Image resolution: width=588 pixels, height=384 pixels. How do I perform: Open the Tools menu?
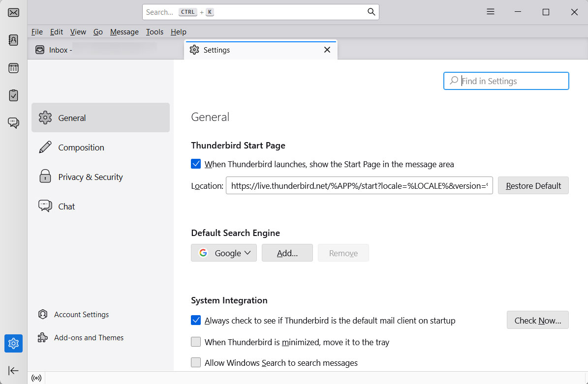click(x=155, y=32)
